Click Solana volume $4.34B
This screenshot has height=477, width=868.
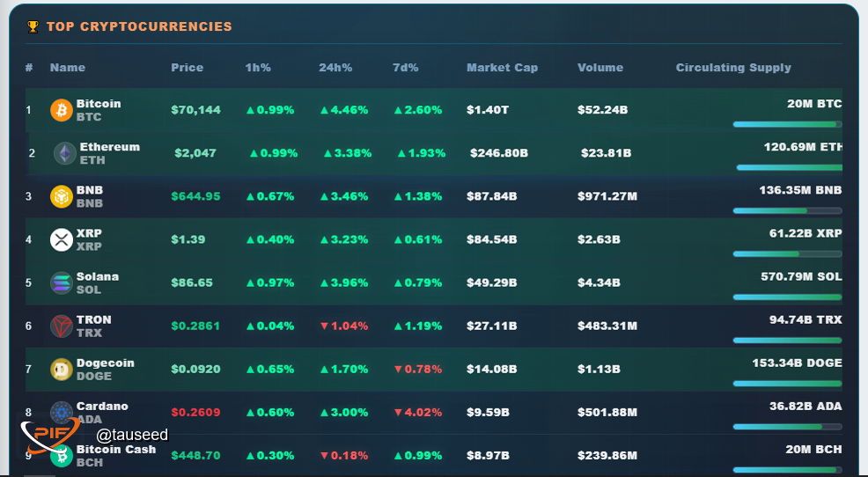[599, 283]
